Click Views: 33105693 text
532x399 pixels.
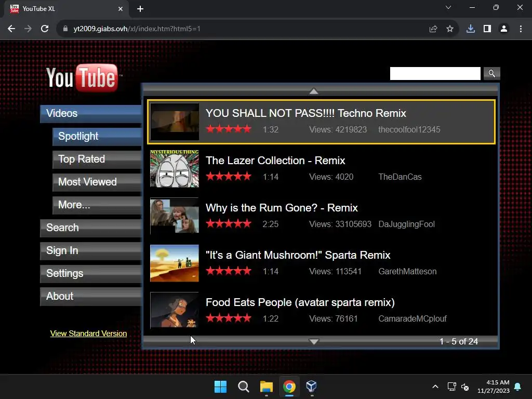(340, 224)
